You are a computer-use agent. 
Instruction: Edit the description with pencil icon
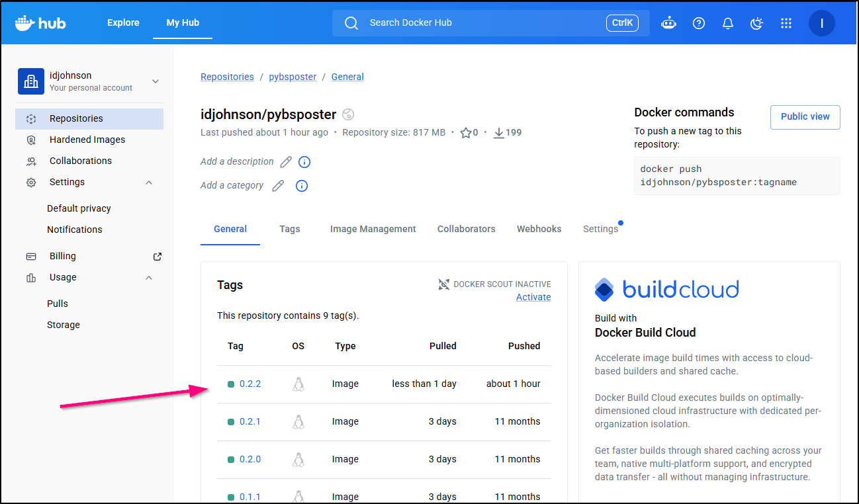286,162
